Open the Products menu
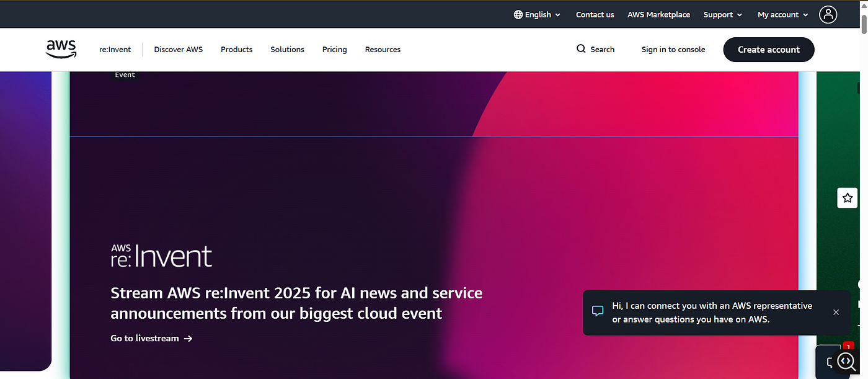868x379 pixels. [x=237, y=49]
